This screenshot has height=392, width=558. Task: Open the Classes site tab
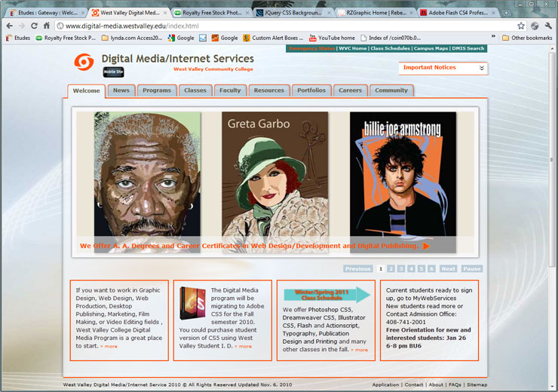(x=195, y=90)
